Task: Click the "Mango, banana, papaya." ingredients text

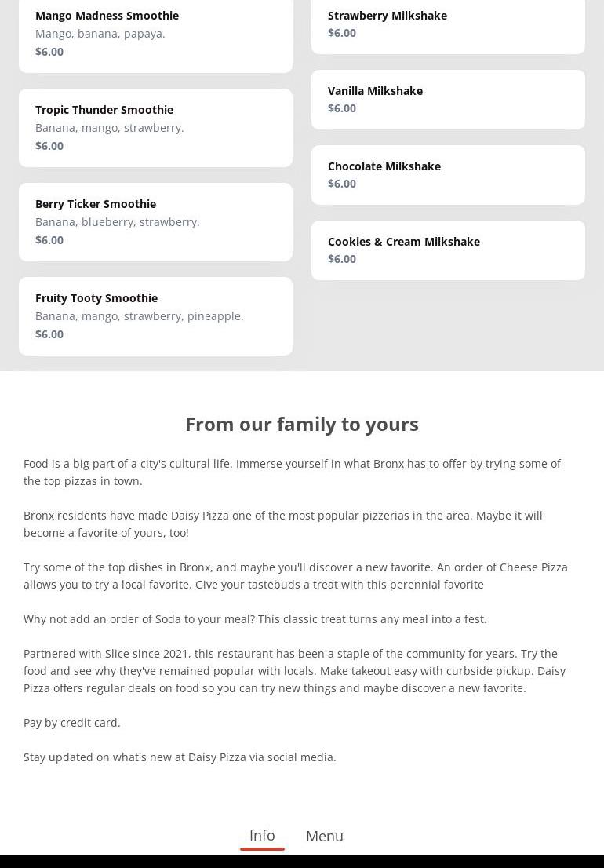Action: [x=100, y=34]
